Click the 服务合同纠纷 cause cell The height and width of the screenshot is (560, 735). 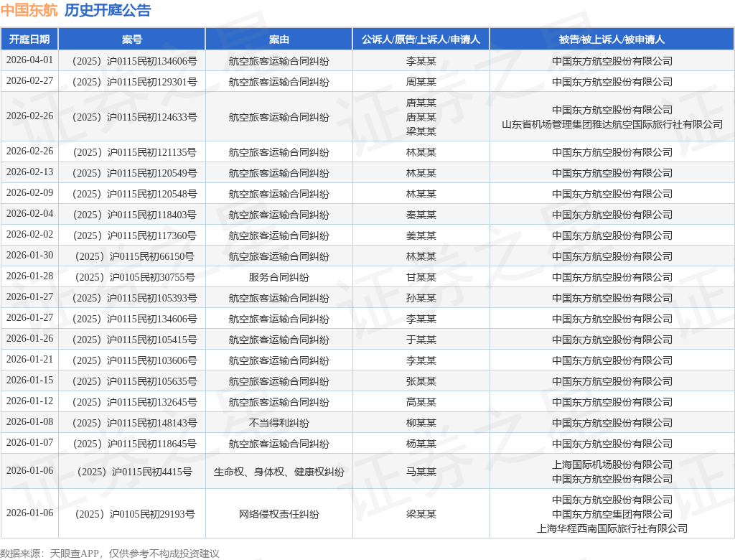point(279,278)
